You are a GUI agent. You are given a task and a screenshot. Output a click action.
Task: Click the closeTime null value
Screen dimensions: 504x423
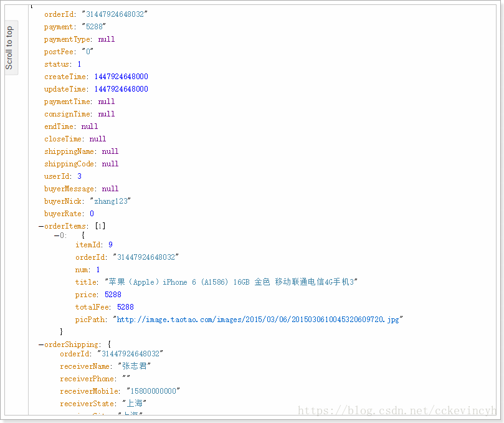tap(98, 139)
